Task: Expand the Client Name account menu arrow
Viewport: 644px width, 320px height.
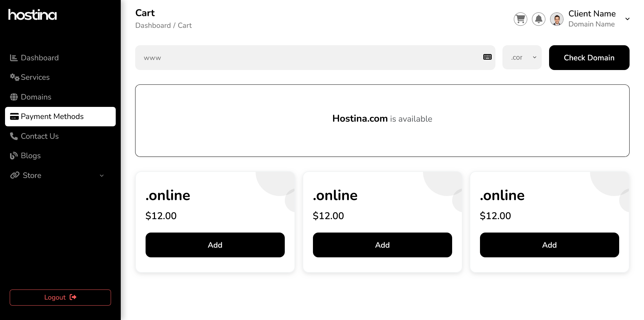Action: [x=627, y=19]
